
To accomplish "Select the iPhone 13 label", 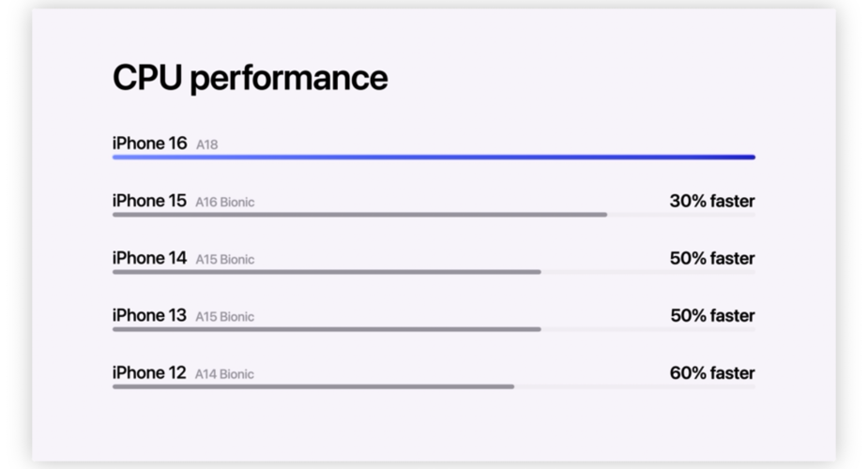I will [x=149, y=315].
